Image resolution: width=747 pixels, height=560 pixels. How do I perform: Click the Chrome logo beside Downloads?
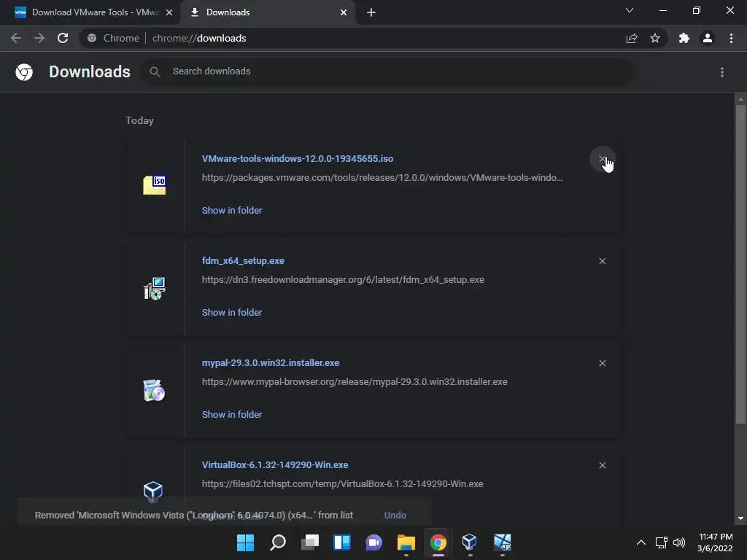pyautogui.click(x=24, y=72)
